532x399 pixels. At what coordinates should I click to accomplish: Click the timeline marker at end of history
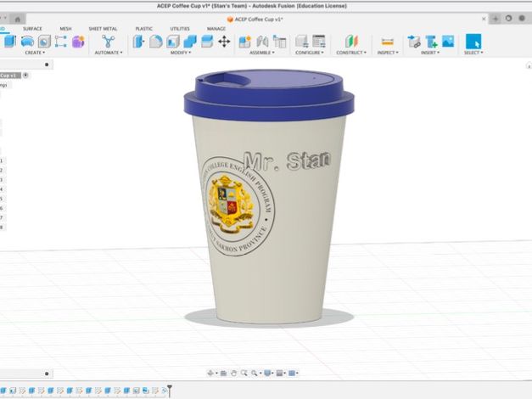[170, 391]
